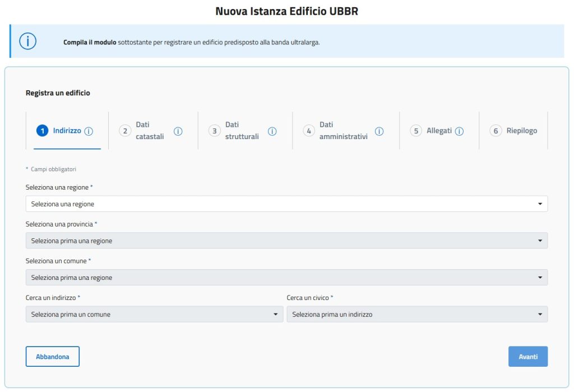Select the Dati amministrativi step tab
Screen dimensions: 574x392
pyautogui.click(x=342, y=131)
